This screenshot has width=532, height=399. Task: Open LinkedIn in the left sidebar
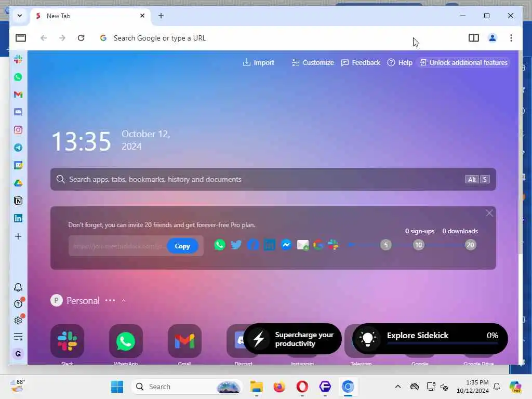[18, 218]
